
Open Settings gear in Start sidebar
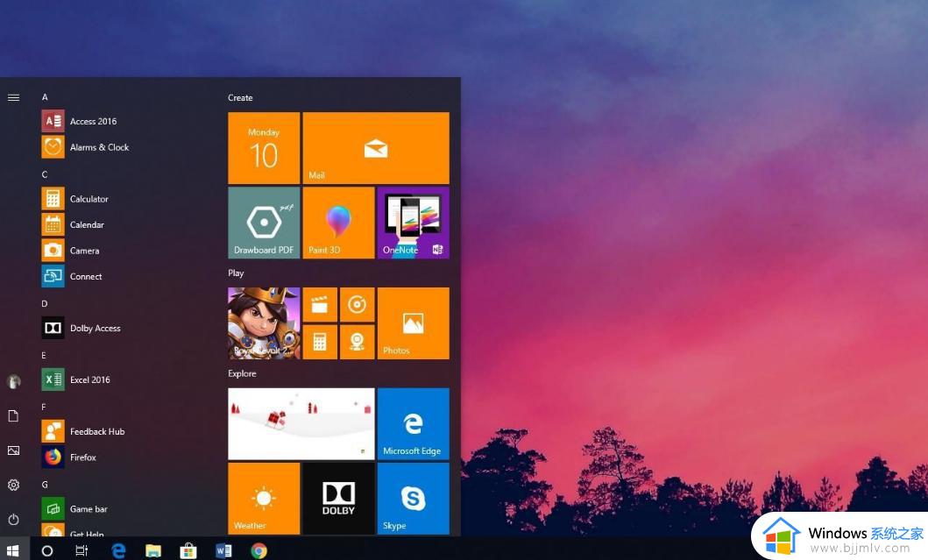click(14, 485)
